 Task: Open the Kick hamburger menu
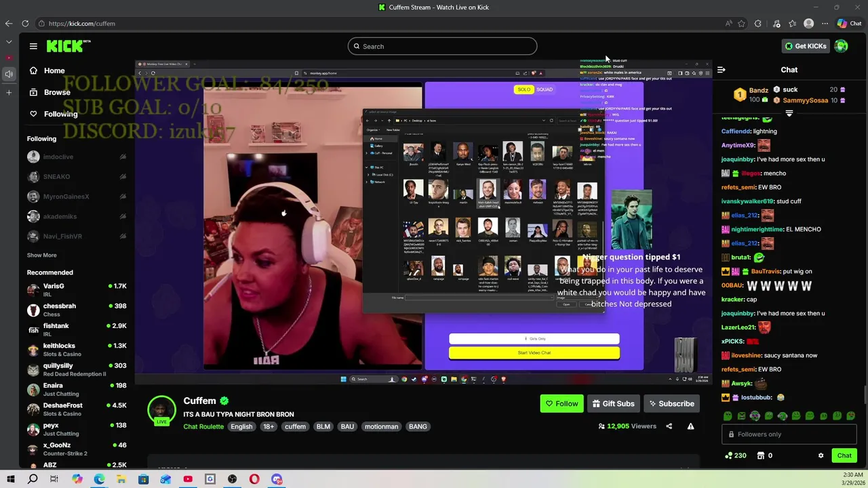click(x=33, y=46)
